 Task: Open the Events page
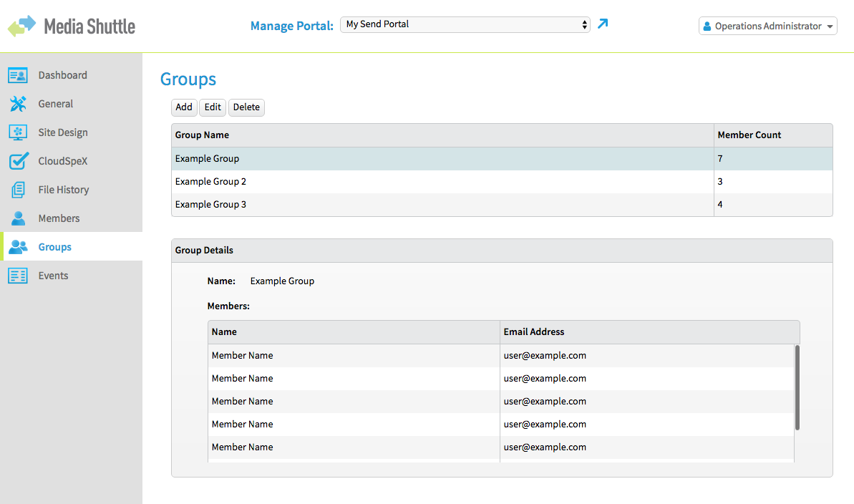[x=53, y=276]
